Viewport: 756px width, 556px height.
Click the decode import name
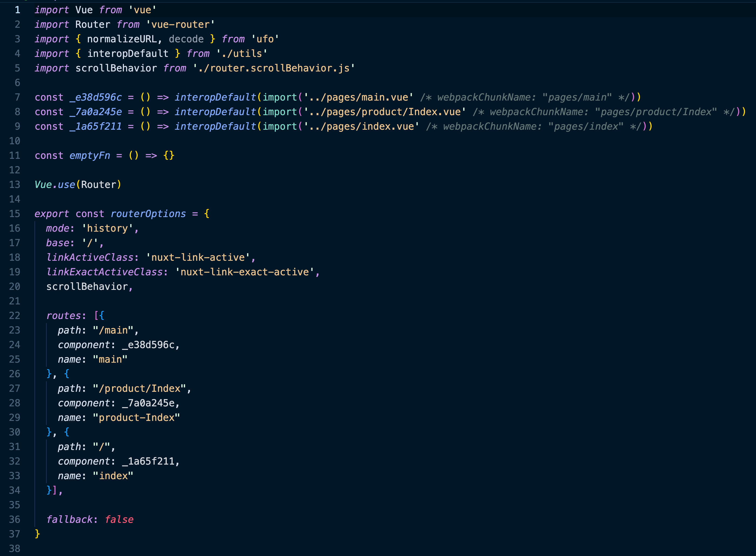coord(186,39)
